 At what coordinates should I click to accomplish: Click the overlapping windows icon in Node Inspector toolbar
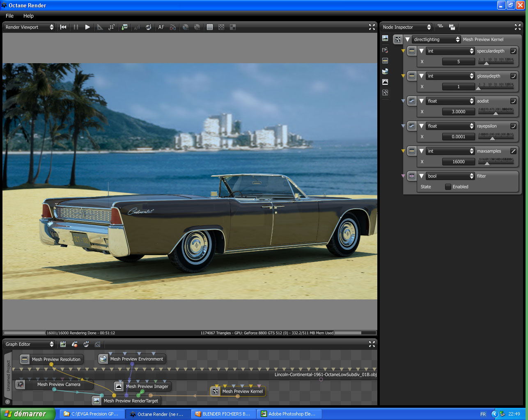(452, 27)
